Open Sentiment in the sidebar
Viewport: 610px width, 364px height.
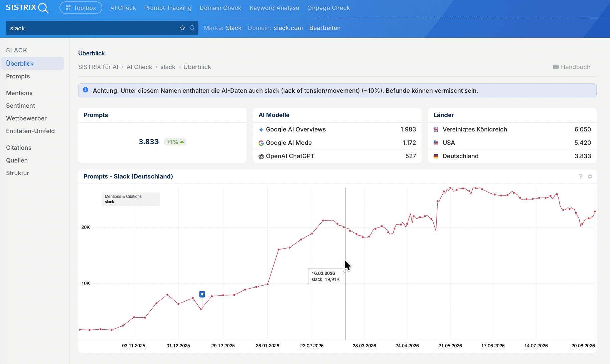click(21, 106)
